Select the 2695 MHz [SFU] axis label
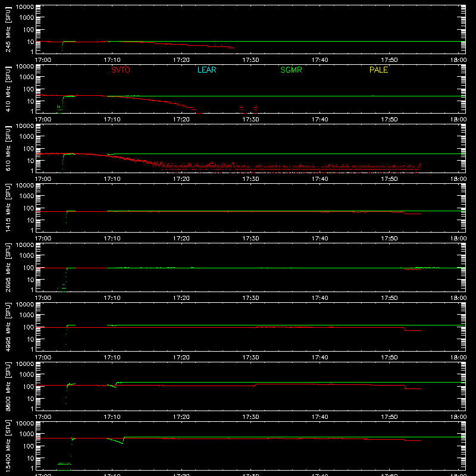Screen dimensions: 476x476 (8, 267)
